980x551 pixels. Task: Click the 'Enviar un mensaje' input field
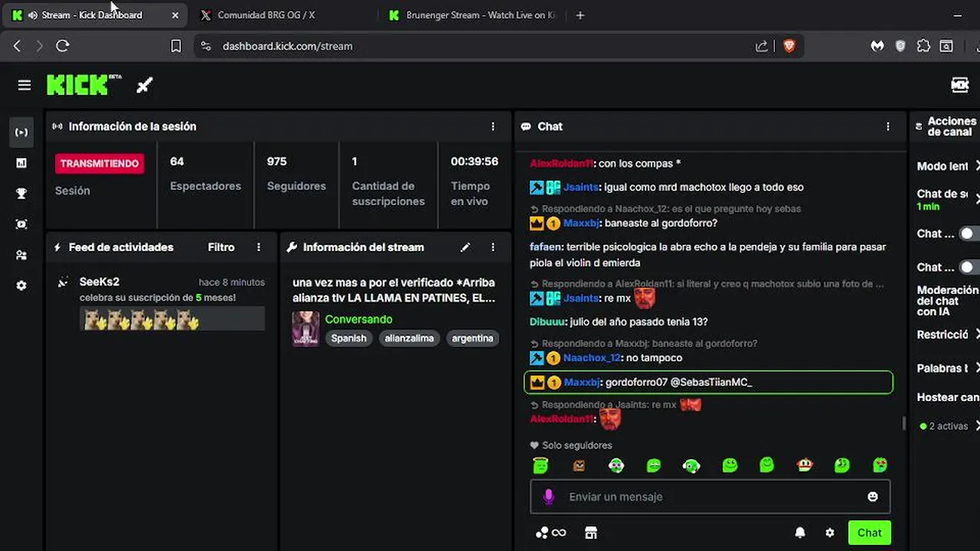click(x=710, y=497)
